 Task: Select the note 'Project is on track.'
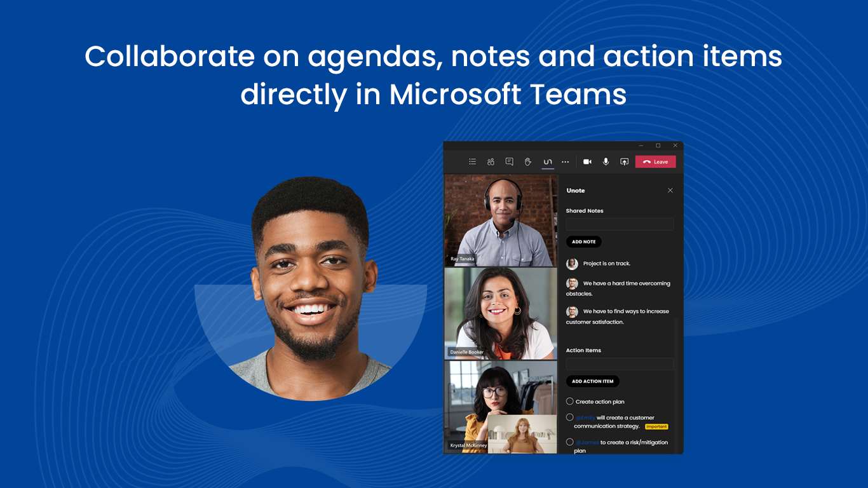(x=606, y=264)
